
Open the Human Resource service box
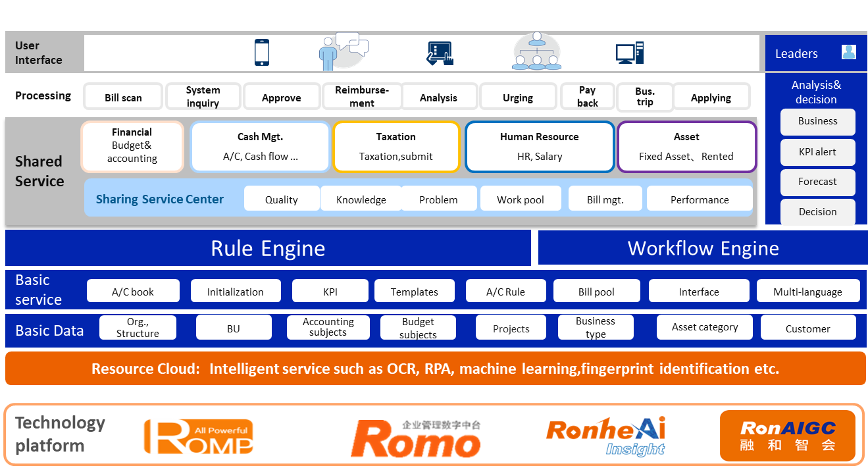[x=540, y=147]
